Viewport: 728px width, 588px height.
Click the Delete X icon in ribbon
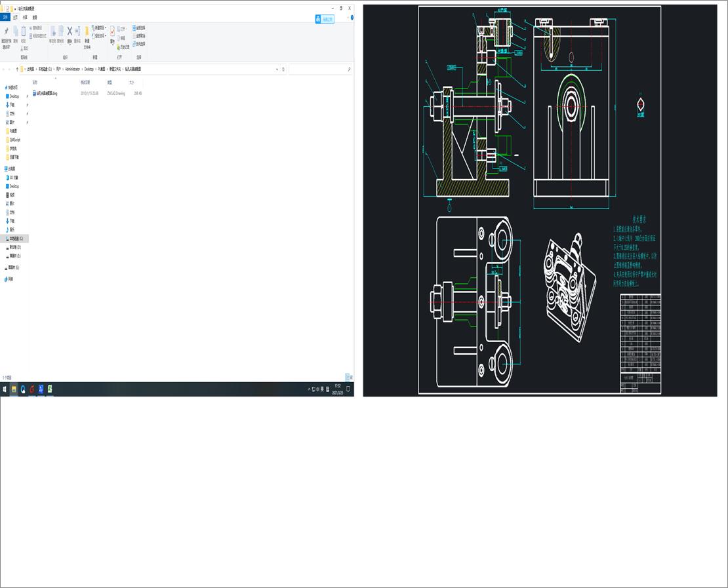(x=70, y=31)
